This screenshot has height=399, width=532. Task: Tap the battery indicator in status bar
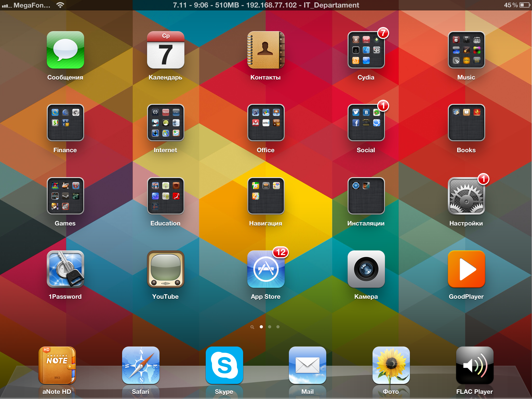524,5
